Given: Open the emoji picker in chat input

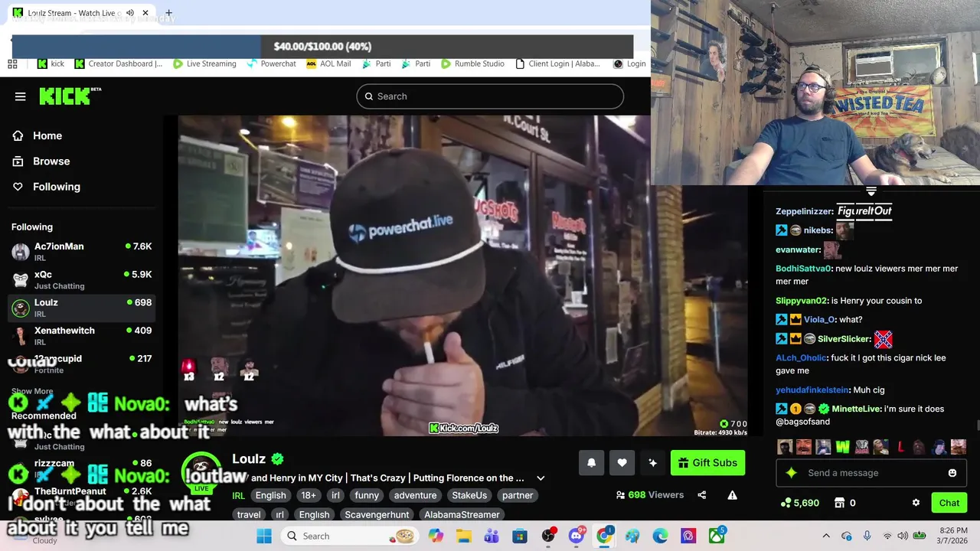Looking at the screenshot, I should click(x=952, y=473).
